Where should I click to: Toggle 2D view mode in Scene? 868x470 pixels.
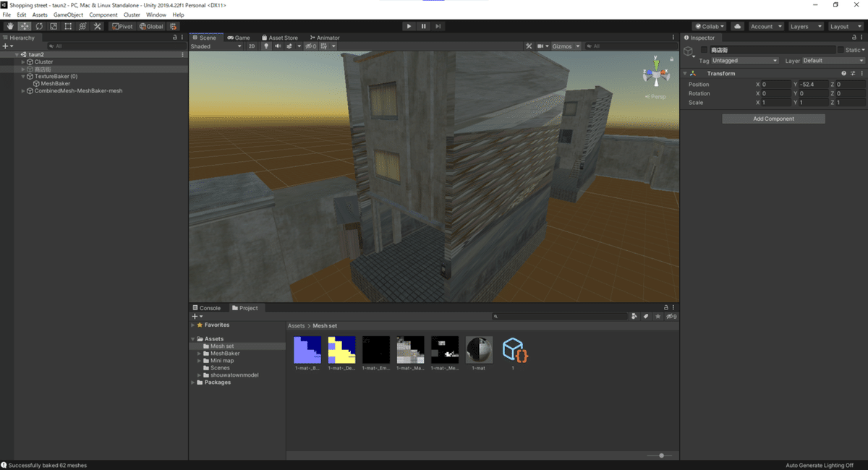point(252,46)
